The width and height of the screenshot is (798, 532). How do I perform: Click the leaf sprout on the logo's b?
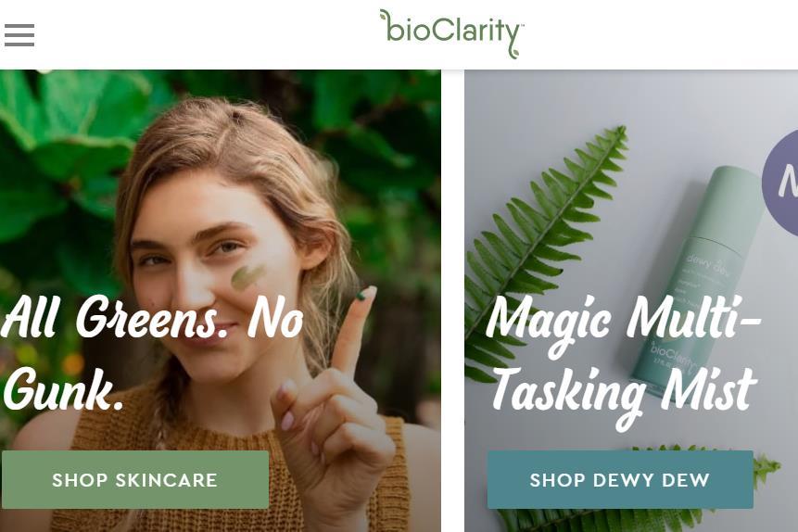pos(384,17)
